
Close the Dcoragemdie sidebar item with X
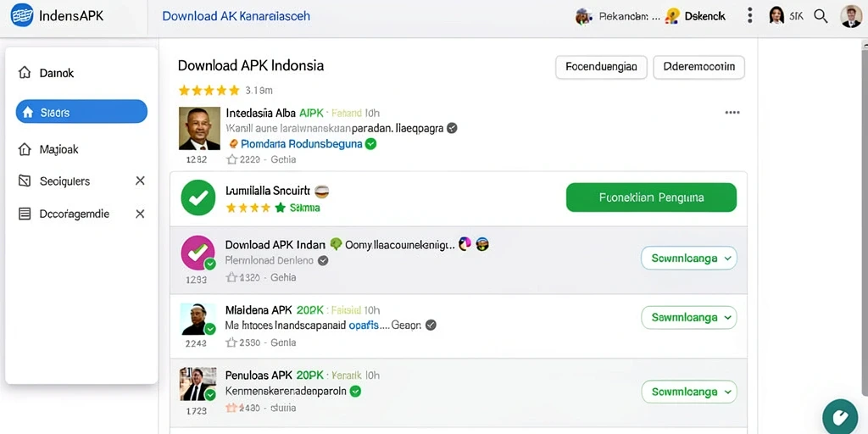[x=140, y=214]
